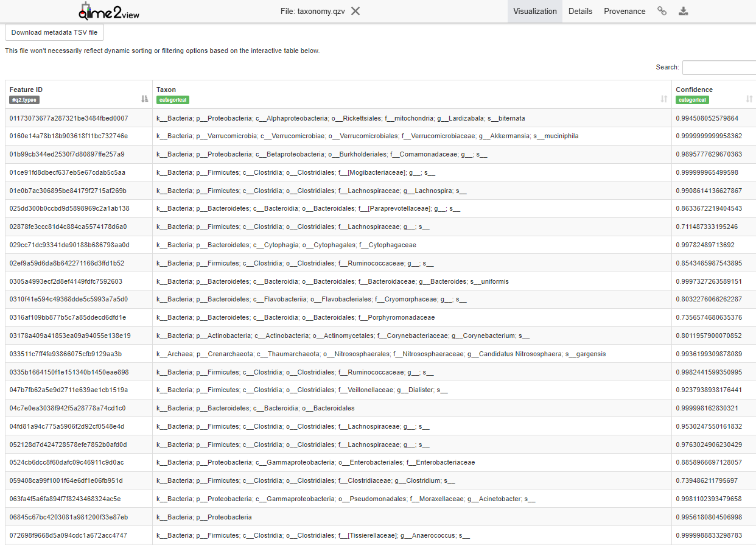Sort table by Feature ID sort icon

point(144,99)
